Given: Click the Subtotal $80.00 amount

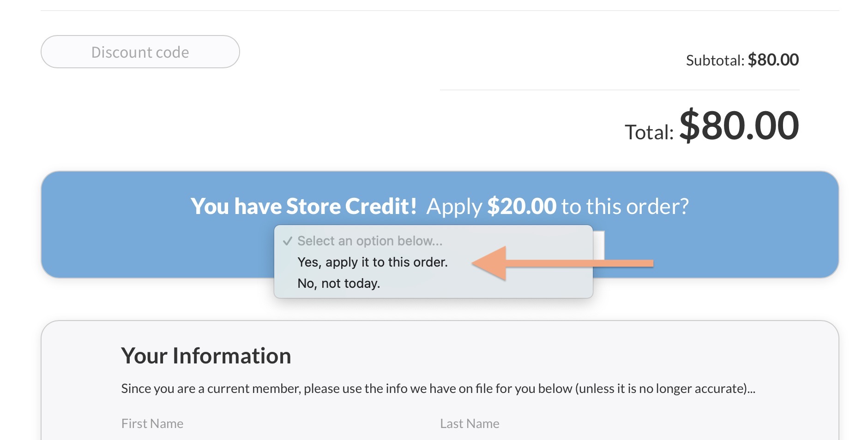Looking at the screenshot, I should coord(773,60).
